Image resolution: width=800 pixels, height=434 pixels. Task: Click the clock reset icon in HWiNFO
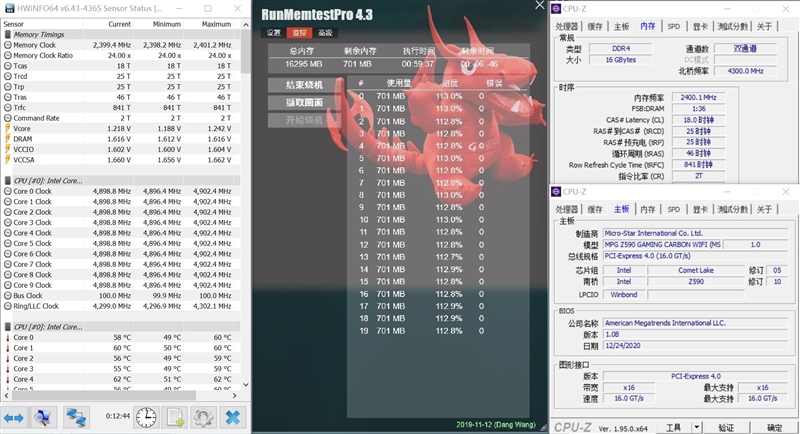click(146, 418)
